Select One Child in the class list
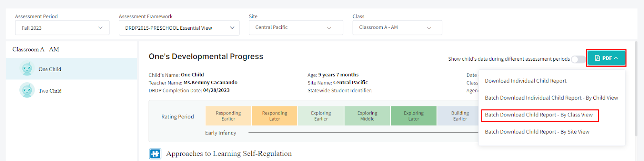This screenshot has width=644, height=161. pos(50,69)
